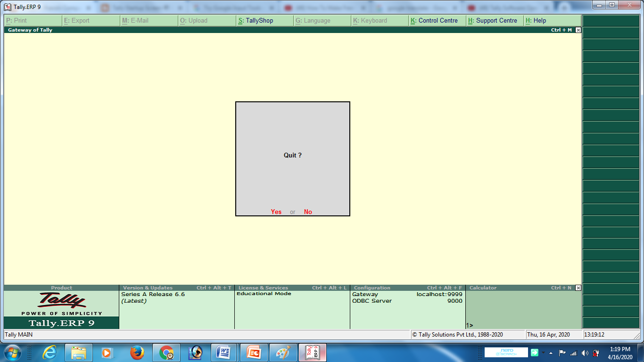Switch to PowerPoint on the taskbar

point(254,353)
